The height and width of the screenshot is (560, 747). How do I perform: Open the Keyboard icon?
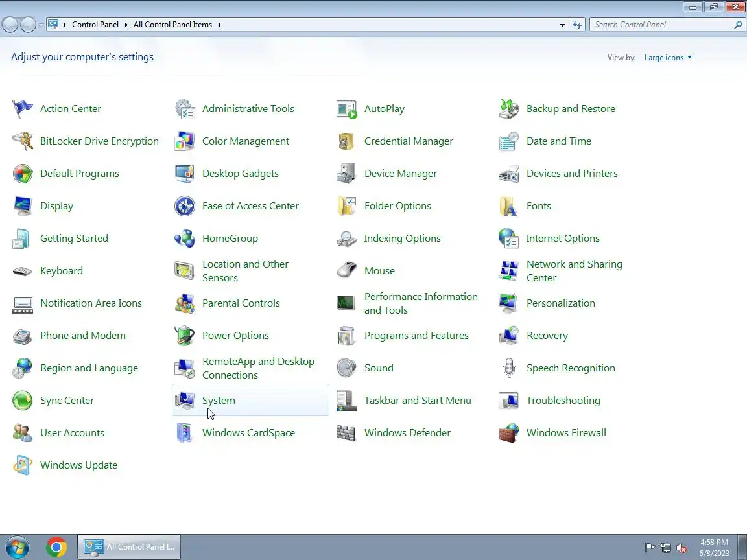(23, 271)
